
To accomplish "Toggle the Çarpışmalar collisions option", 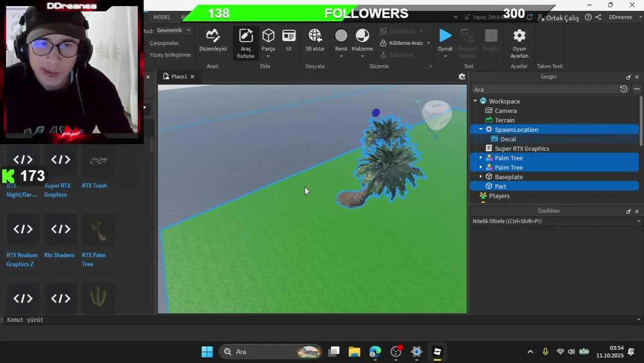I will (164, 43).
